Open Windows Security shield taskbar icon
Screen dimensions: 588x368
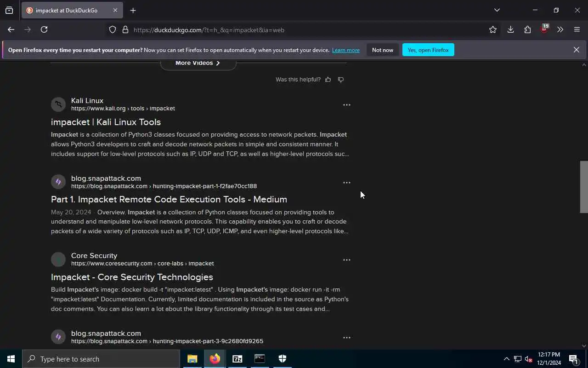point(283,359)
